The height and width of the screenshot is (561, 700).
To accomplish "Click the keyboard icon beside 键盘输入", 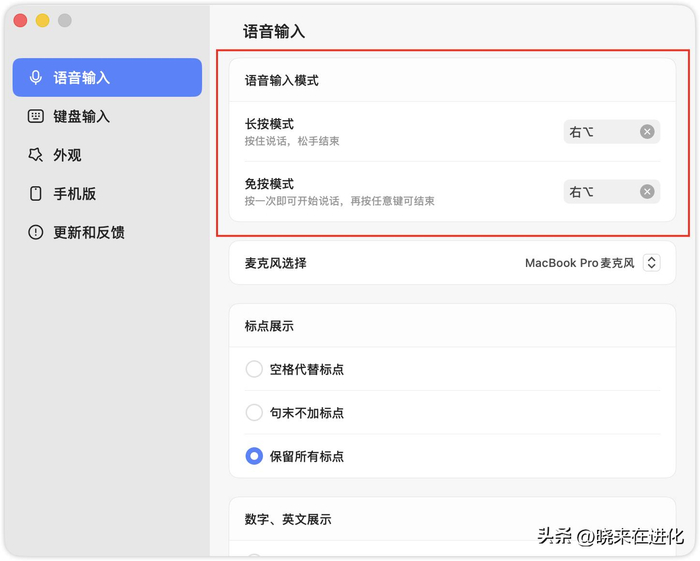I will pyautogui.click(x=36, y=116).
